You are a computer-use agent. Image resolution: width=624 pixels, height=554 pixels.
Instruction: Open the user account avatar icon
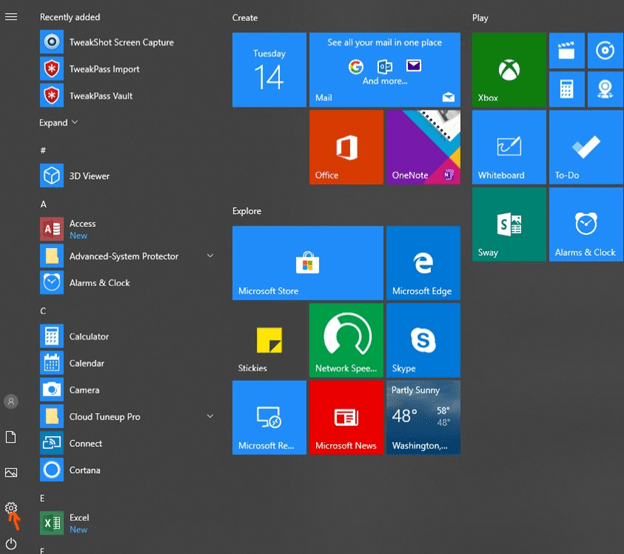coord(11,402)
